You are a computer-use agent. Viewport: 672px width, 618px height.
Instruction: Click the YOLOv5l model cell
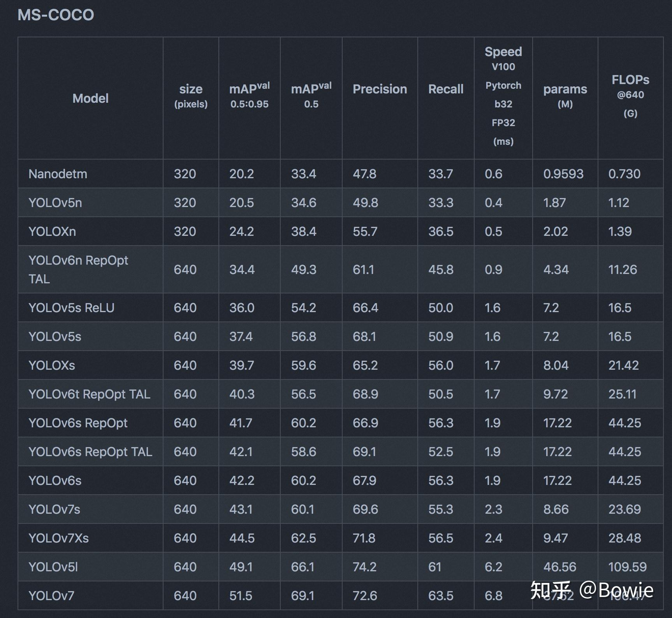[53, 567]
